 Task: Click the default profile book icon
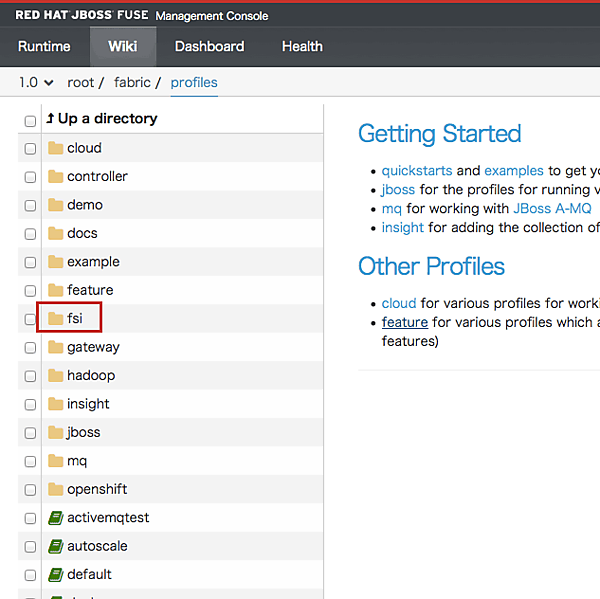[x=56, y=575]
